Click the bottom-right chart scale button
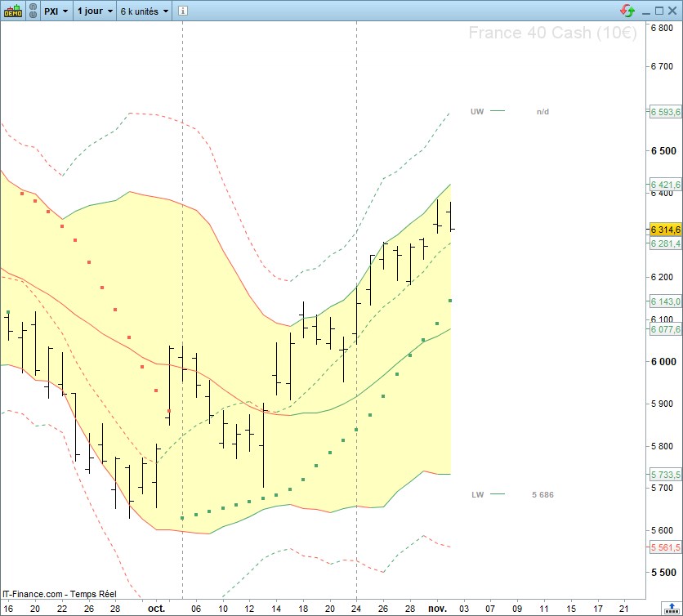683x616 pixels. pos(672,608)
